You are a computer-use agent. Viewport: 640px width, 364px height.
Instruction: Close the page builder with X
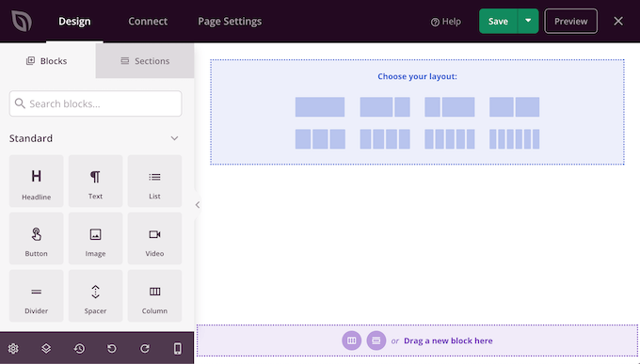point(618,21)
